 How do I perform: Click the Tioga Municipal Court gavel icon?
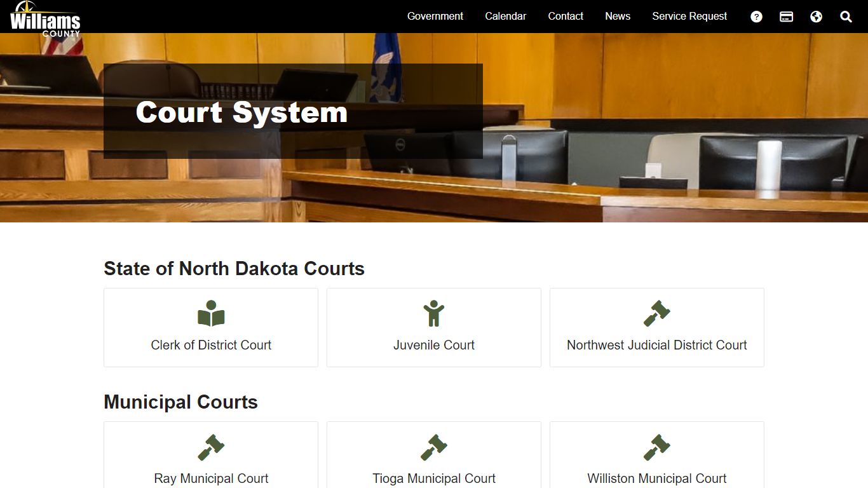(434, 447)
